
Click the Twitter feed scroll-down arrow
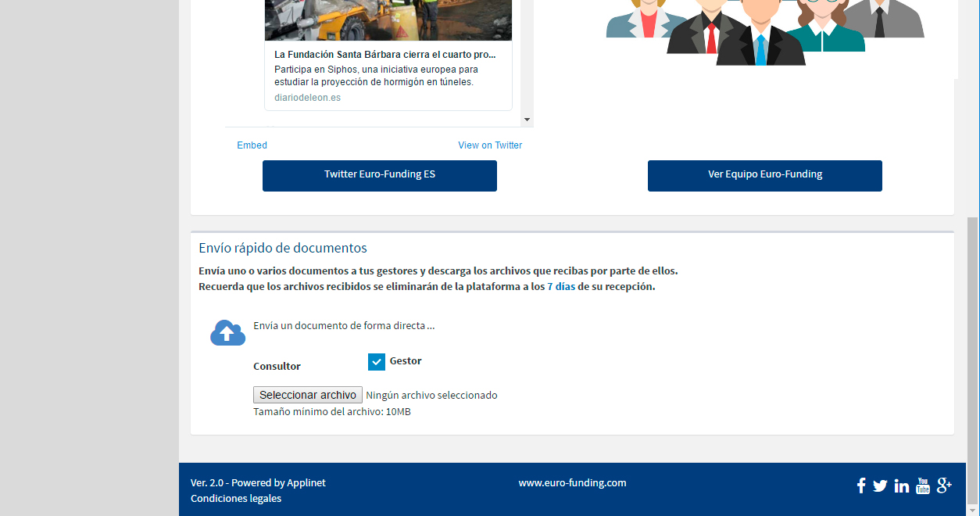(528, 120)
